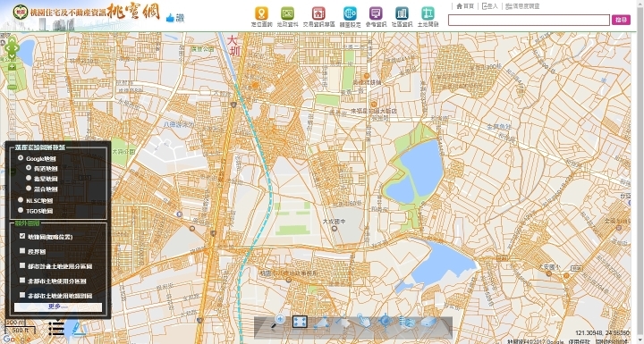Open the eraser clear-graphics tool in bottom toolbar
This screenshot has height=344, width=644.
[428, 322]
